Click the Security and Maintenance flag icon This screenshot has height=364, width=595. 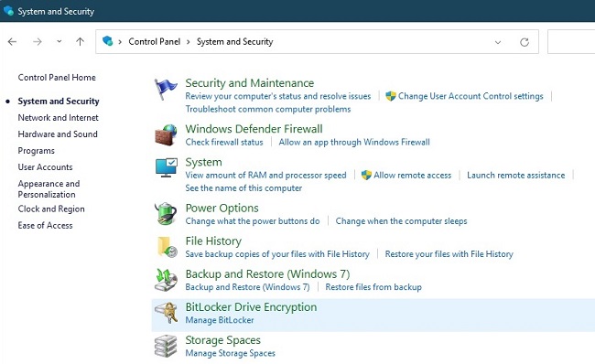[166, 89]
